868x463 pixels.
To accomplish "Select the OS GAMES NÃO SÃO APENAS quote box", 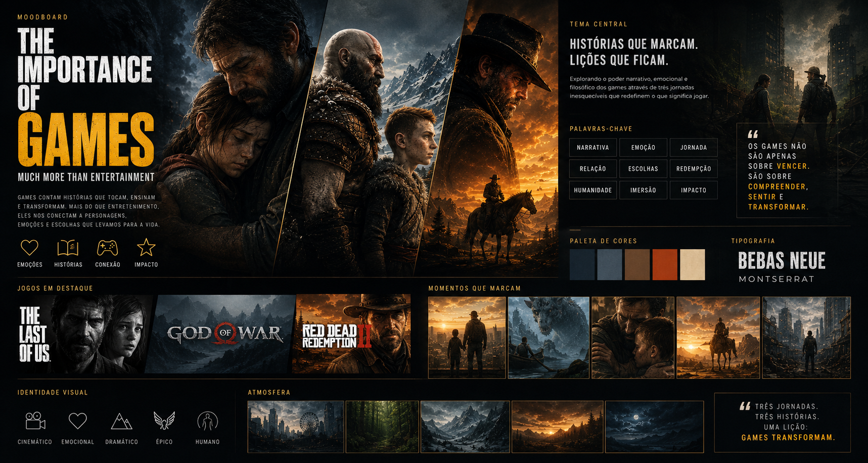I will pos(787,171).
